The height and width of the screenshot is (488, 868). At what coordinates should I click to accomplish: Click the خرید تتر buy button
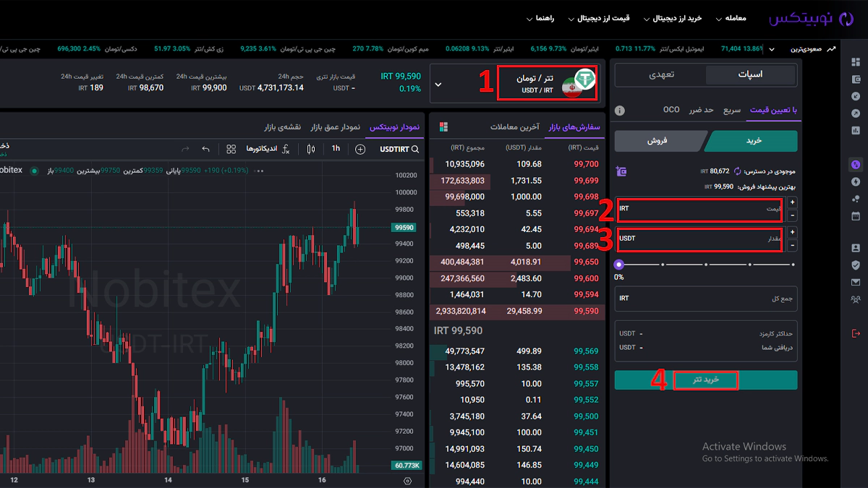coord(705,380)
